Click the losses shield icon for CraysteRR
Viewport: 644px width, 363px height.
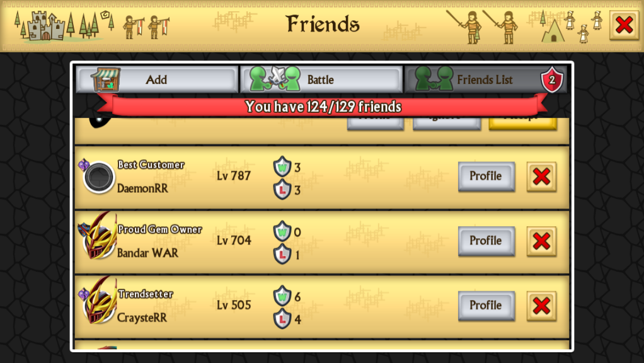pyautogui.click(x=282, y=319)
